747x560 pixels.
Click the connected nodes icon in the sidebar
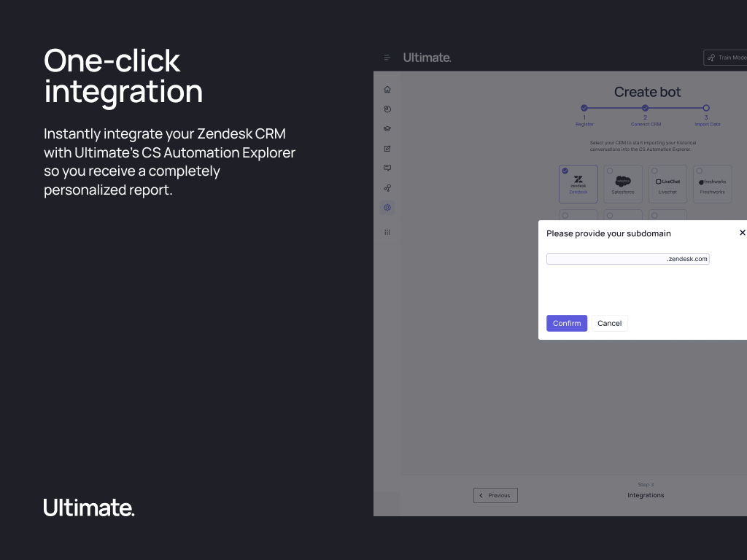pyautogui.click(x=387, y=188)
